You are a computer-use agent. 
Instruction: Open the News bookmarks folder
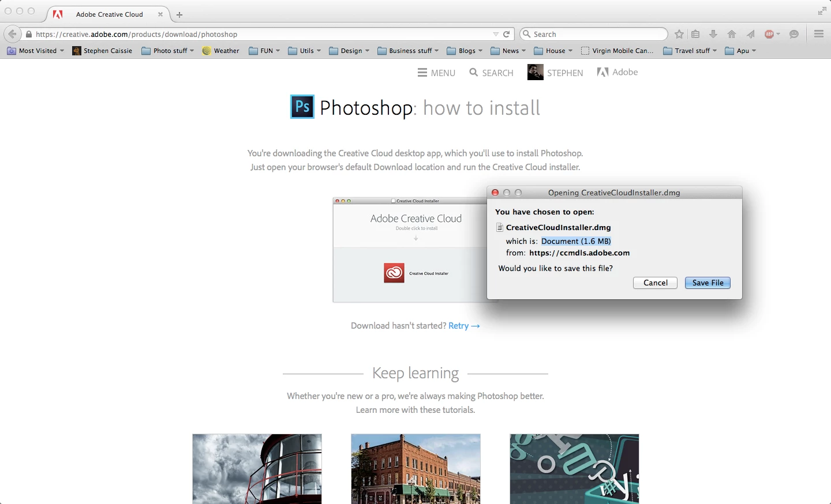(x=508, y=51)
